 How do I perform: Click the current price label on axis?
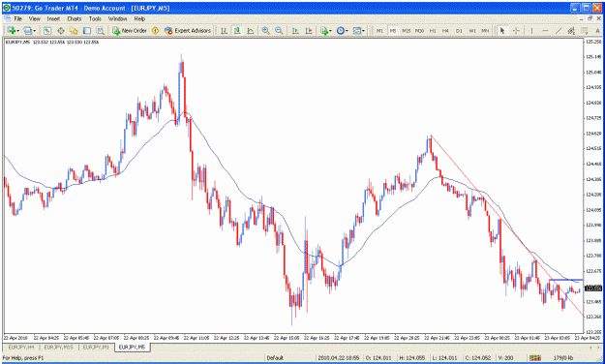coord(593,288)
